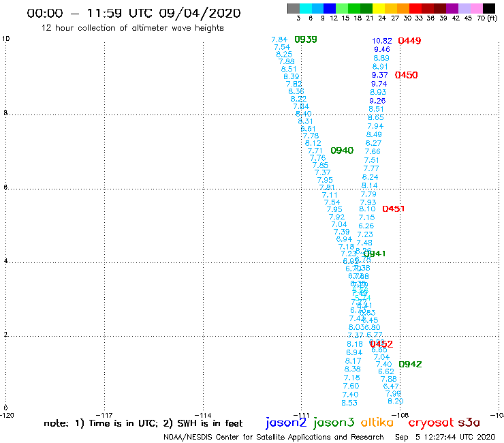
Task: Click the 7.60 wave height value
Action: click(351, 386)
